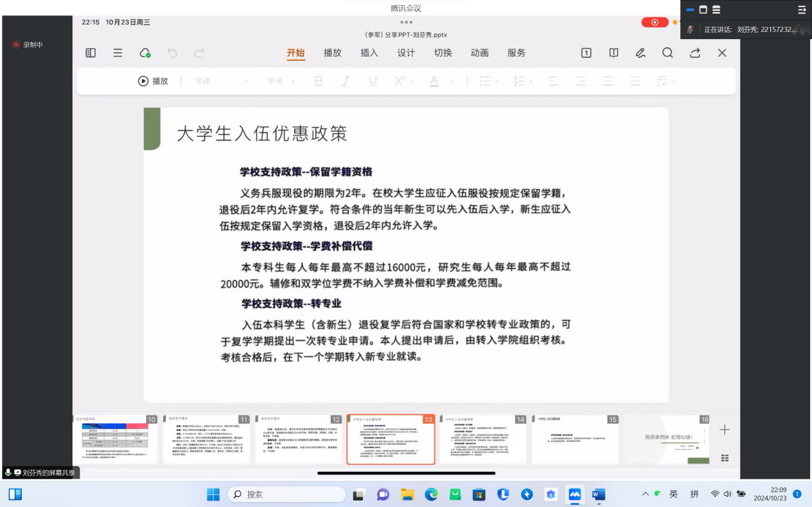Open the search magnifier in toolbar
This screenshot has width=812, height=507.
click(667, 53)
